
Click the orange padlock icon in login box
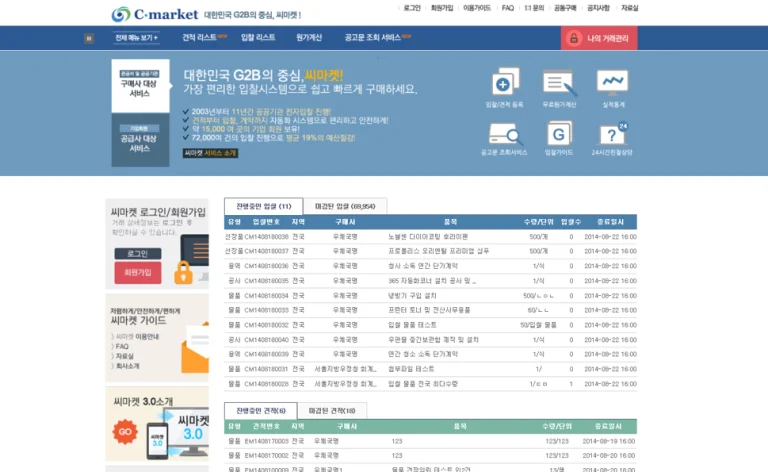(x=183, y=273)
